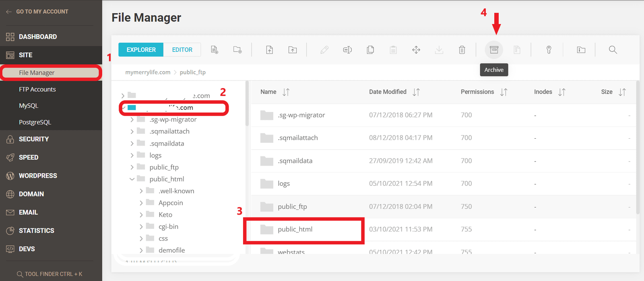Click the Folder Upload toolbar icon
This screenshot has height=281, width=644.
(x=293, y=50)
